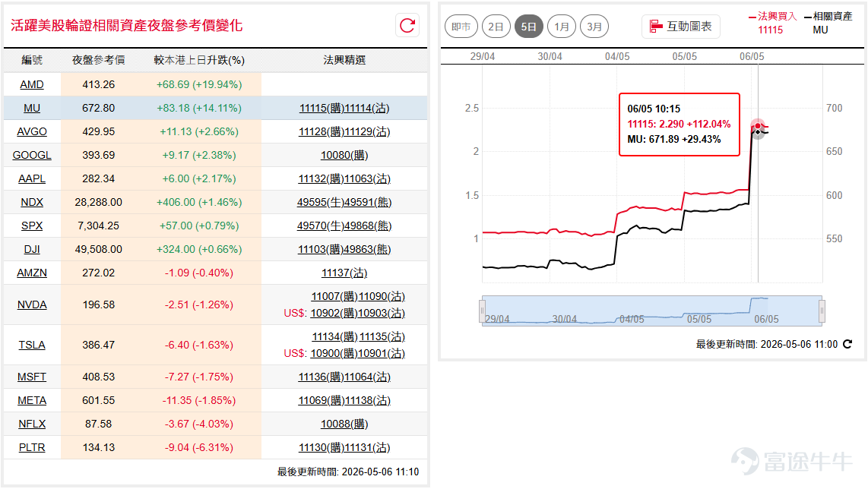Screen dimensions: 868x489
Task: Open warrant link 10088(購) for NFLX
Action: 344,424
